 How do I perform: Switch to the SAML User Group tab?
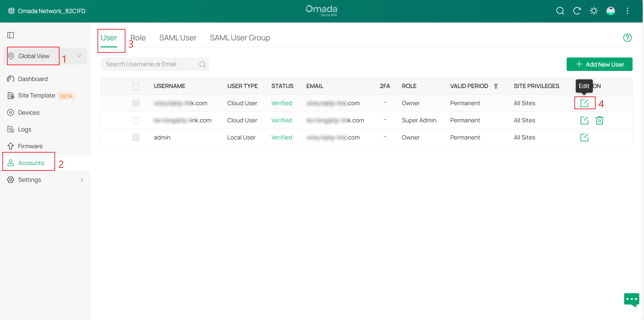point(240,38)
